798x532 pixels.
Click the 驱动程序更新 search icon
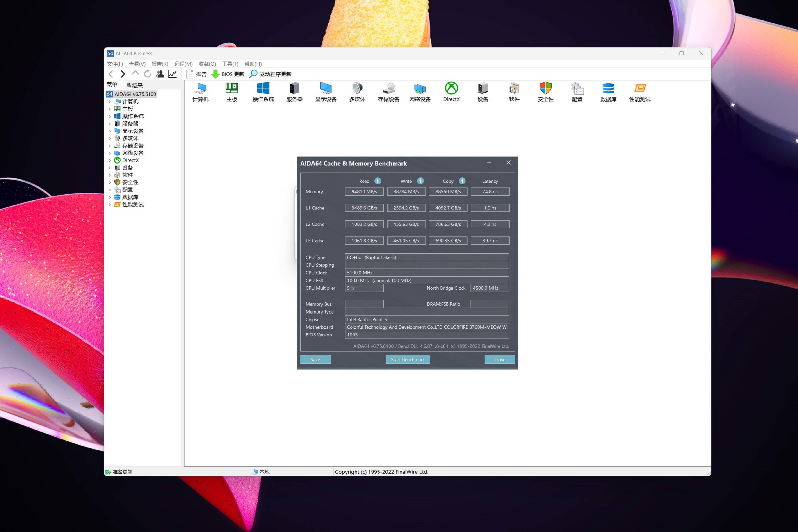253,74
